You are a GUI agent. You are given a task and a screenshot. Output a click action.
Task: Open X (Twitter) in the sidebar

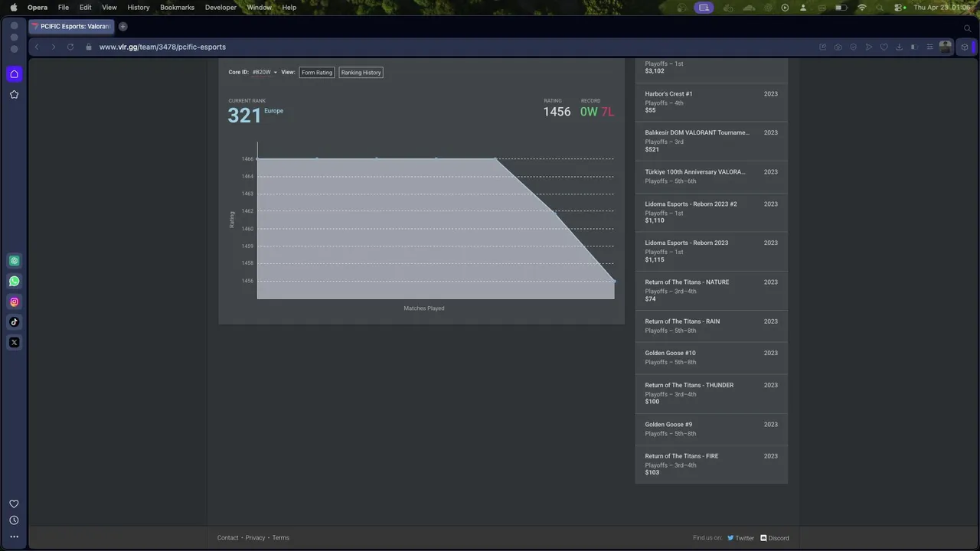pos(14,343)
